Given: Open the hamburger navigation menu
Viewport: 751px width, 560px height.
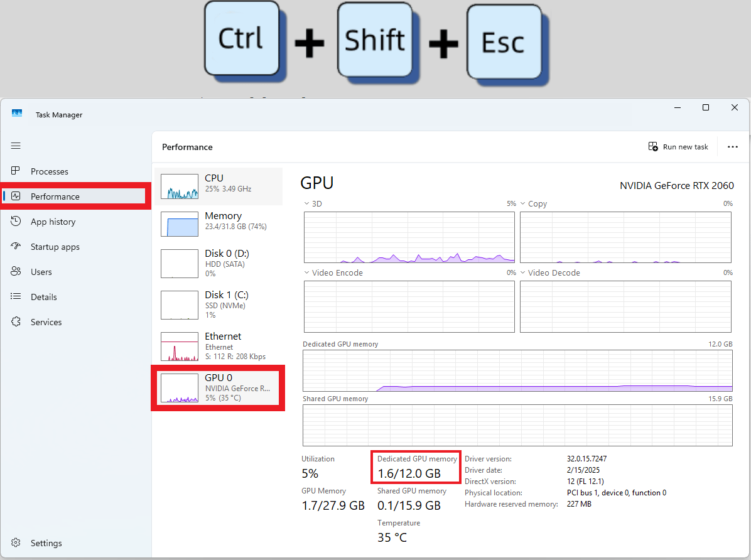Looking at the screenshot, I should point(16,146).
